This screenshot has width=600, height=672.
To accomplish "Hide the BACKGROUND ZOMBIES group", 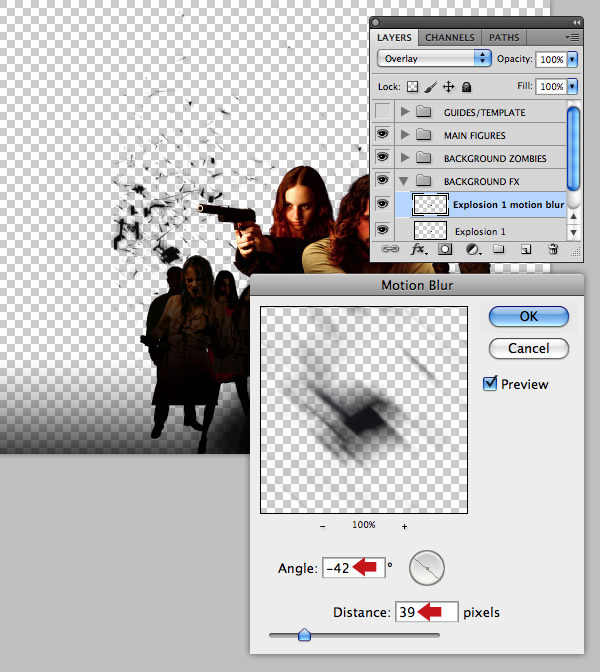I will pos(382,157).
